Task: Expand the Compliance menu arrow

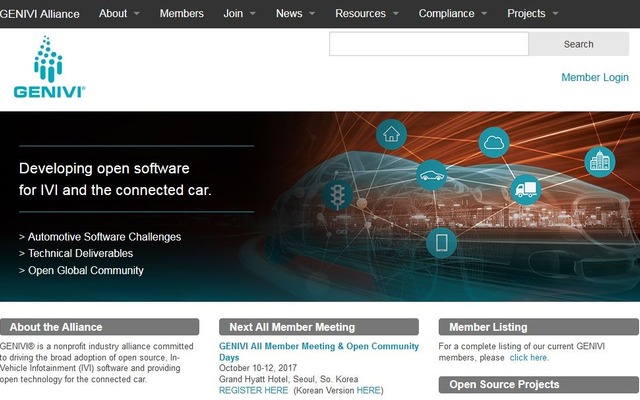Action: pos(484,13)
